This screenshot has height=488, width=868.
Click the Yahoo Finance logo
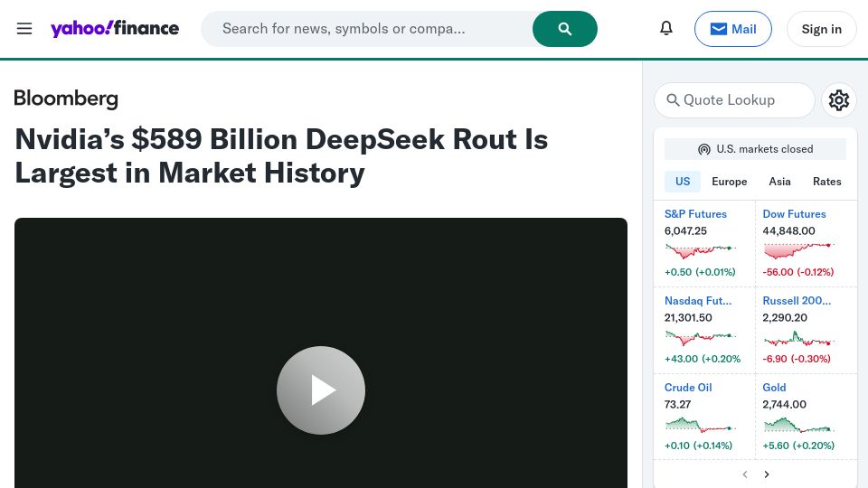coord(115,28)
